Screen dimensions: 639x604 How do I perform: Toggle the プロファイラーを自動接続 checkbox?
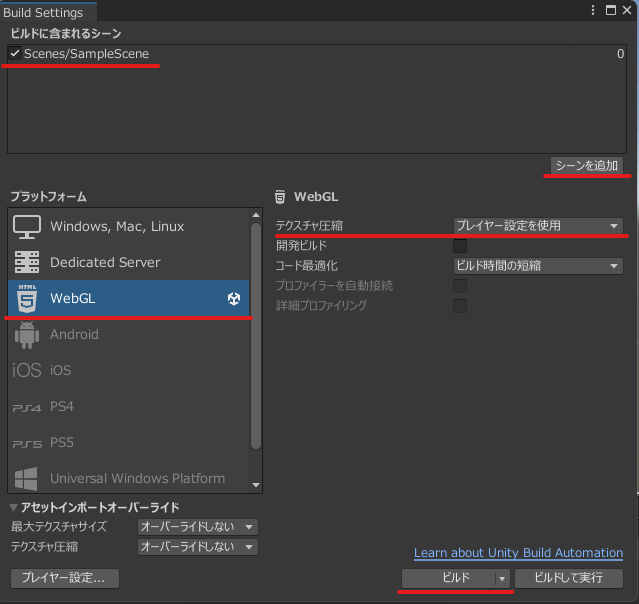click(460, 286)
